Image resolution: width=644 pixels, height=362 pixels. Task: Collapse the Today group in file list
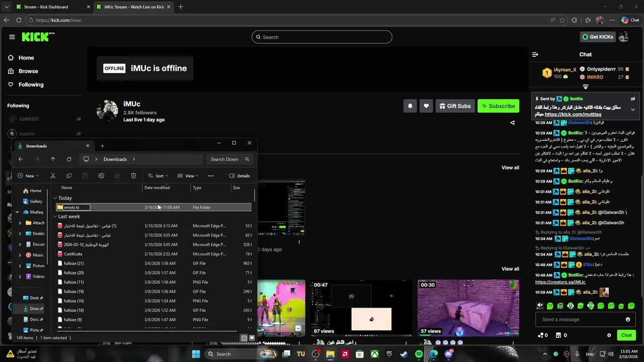[55, 198]
